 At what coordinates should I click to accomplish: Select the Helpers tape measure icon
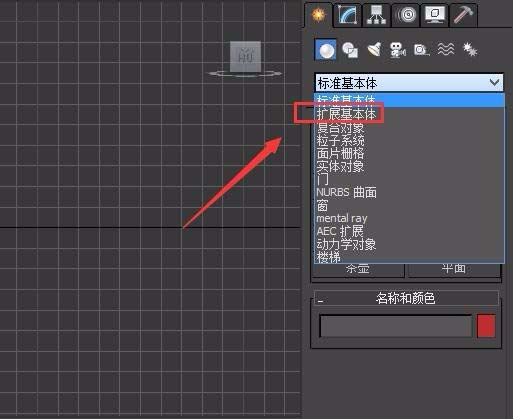pos(421,50)
